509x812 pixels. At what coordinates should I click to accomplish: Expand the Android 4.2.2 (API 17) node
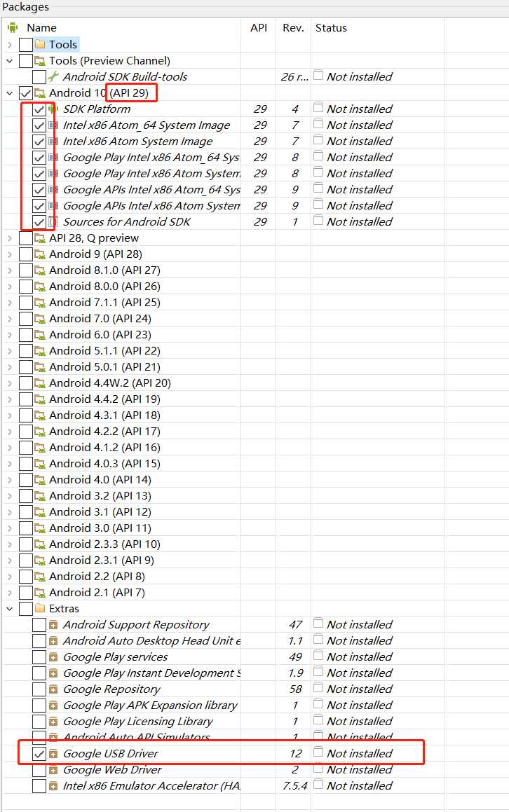coord(9,432)
